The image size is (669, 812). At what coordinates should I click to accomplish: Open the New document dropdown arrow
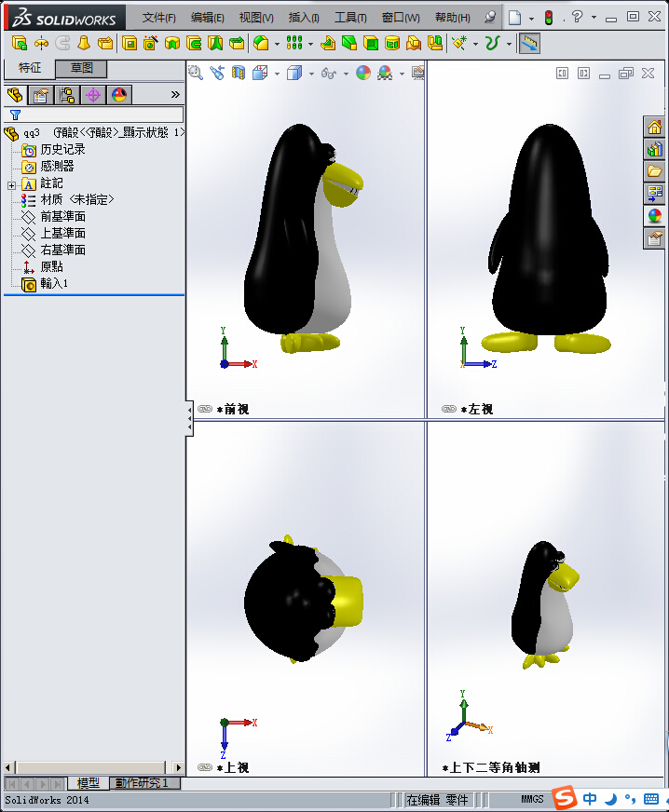click(x=531, y=18)
